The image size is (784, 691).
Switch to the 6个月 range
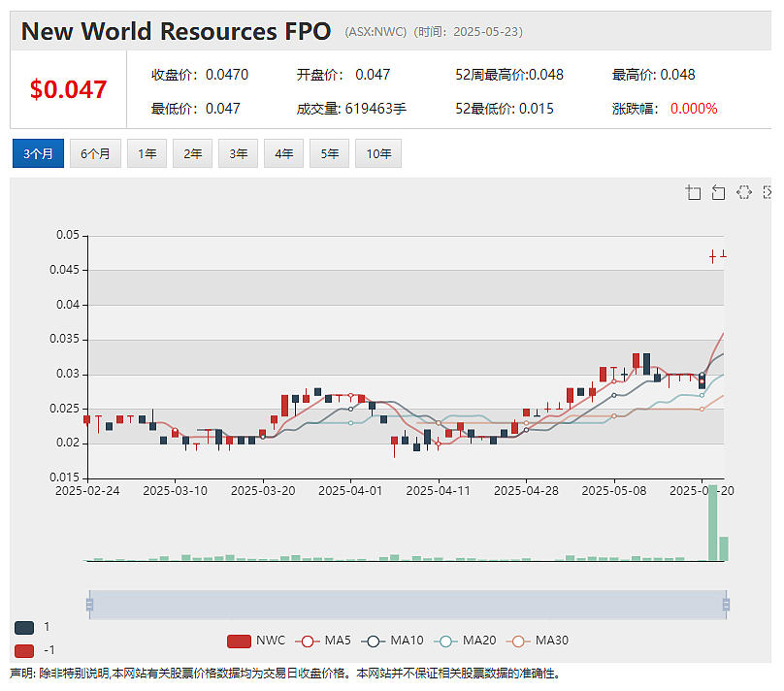pos(95,153)
